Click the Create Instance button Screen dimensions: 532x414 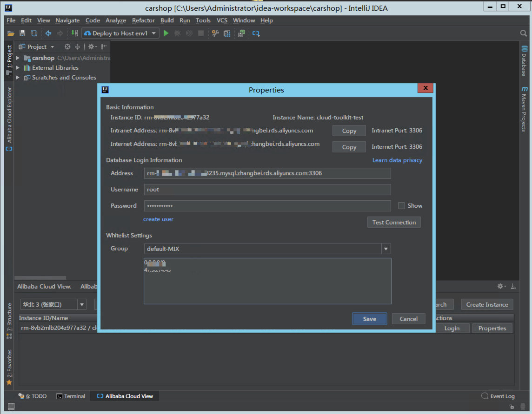(x=487, y=304)
